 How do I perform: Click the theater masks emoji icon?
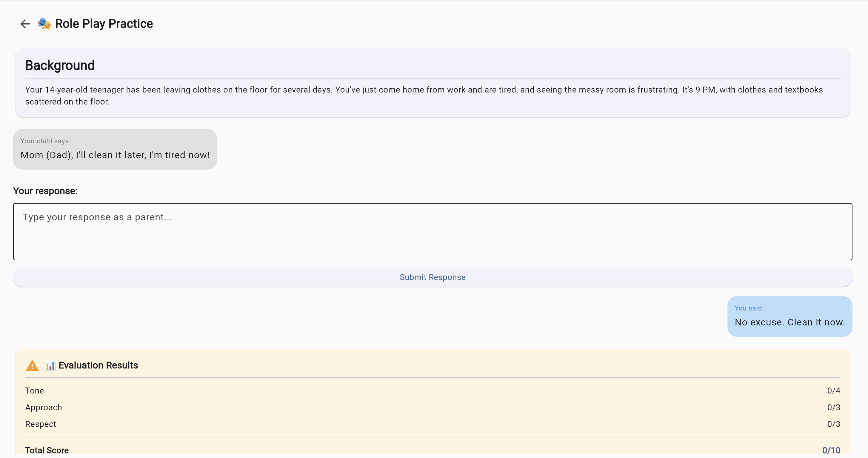click(x=44, y=24)
